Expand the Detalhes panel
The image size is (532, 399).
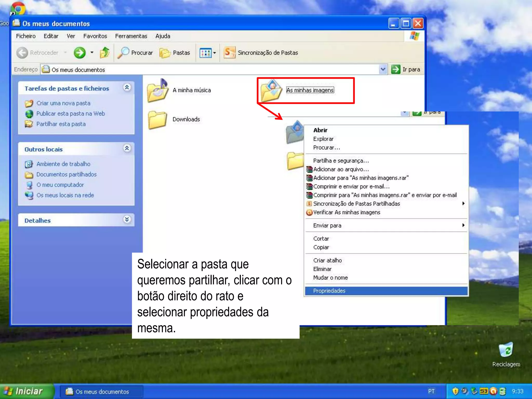[x=127, y=220]
